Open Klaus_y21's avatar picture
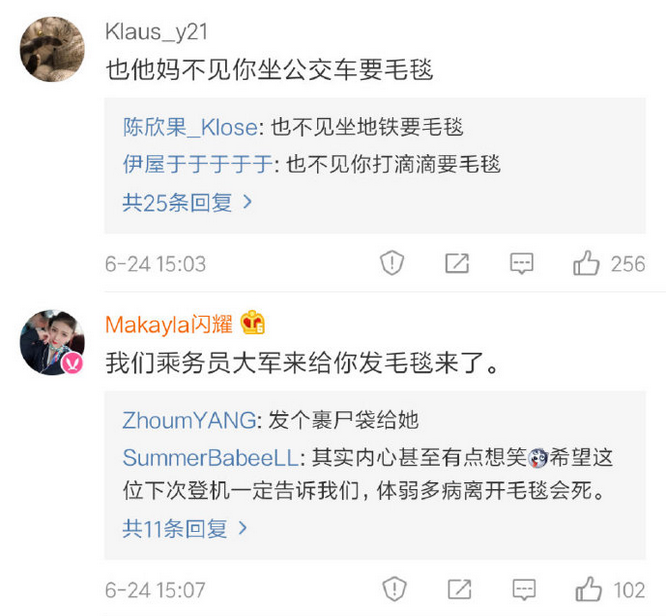 (x=51, y=48)
